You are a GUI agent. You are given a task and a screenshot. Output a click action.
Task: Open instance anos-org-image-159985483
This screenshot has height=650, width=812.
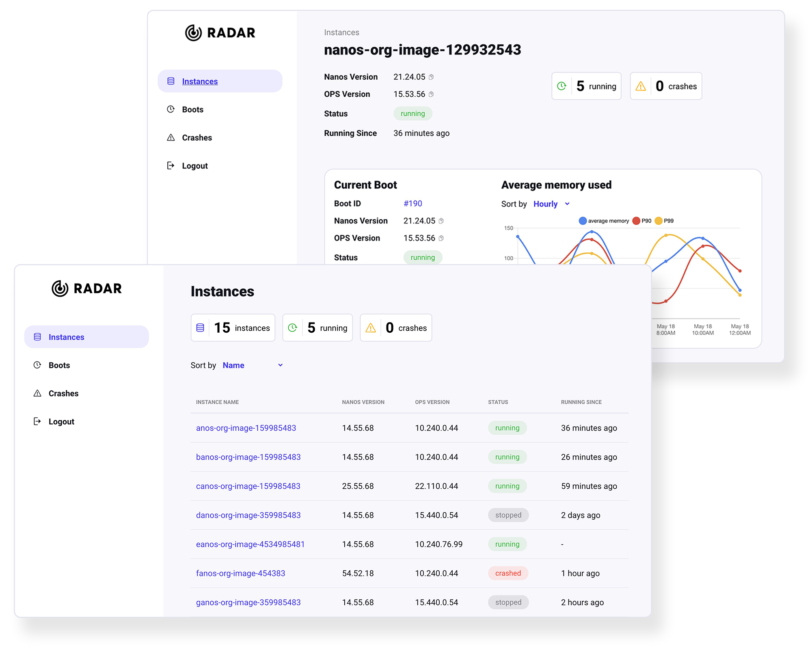pyautogui.click(x=246, y=428)
